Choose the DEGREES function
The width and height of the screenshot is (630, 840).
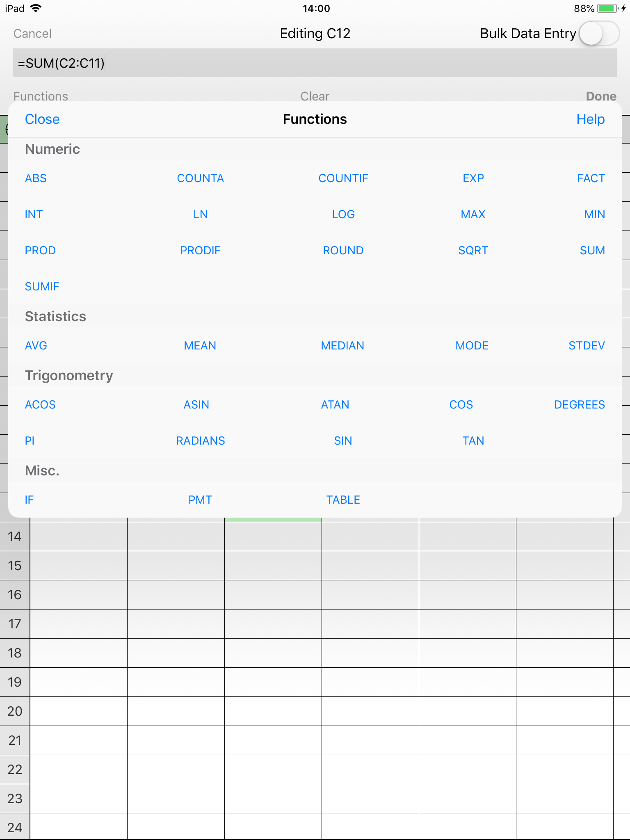[580, 405]
